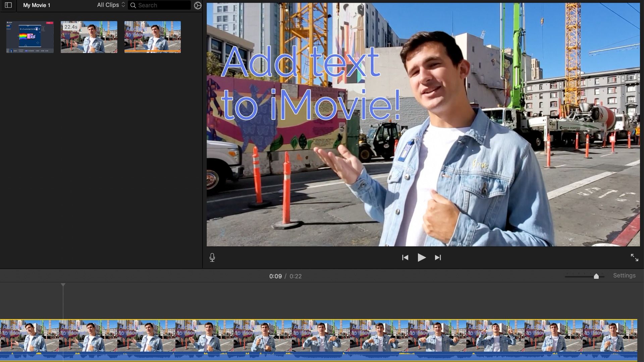The image size is (644, 362).
Task: Toggle the libraries sidebar icon
Action: tap(8, 5)
